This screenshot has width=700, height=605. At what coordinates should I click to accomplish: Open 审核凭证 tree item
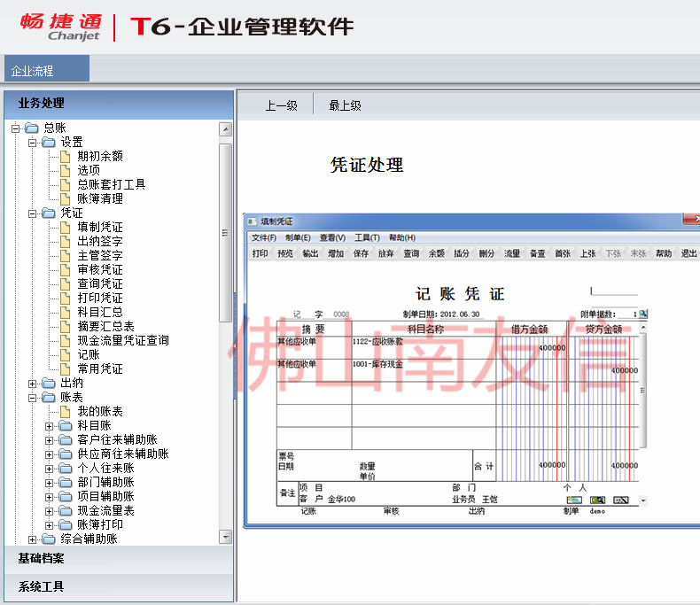click(100, 270)
